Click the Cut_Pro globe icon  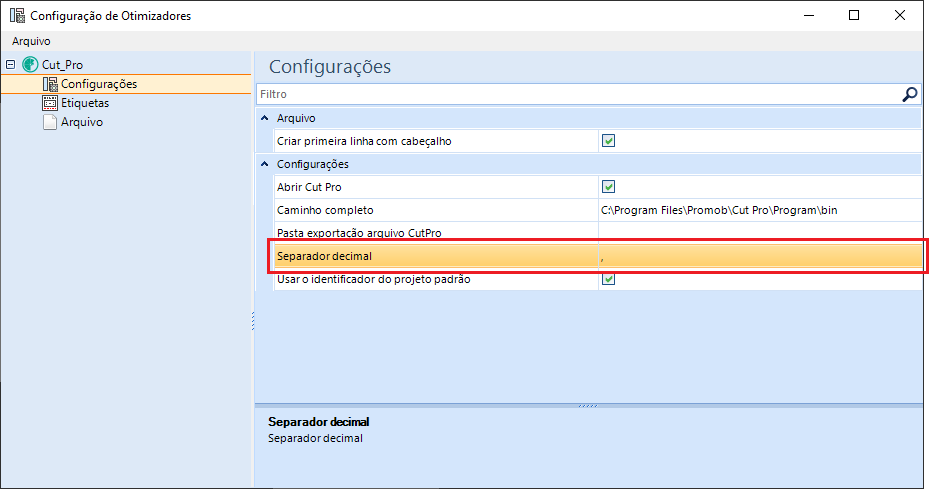(x=30, y=64)
